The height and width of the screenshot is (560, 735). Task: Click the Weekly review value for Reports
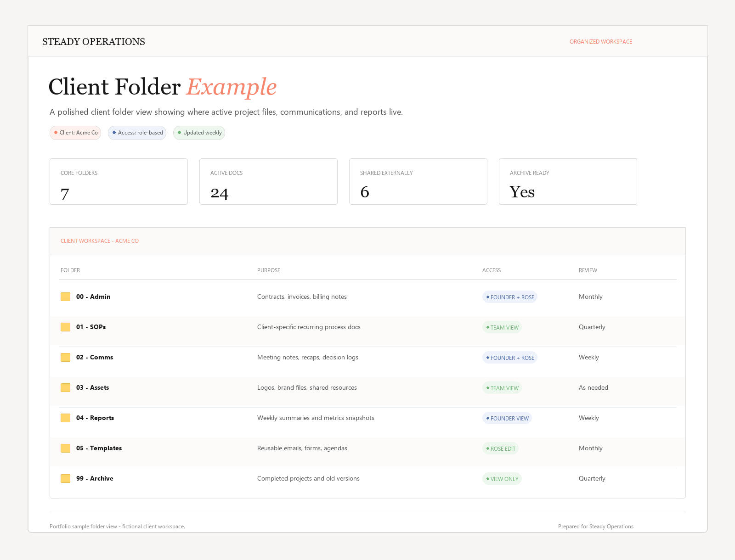[589, 418]
